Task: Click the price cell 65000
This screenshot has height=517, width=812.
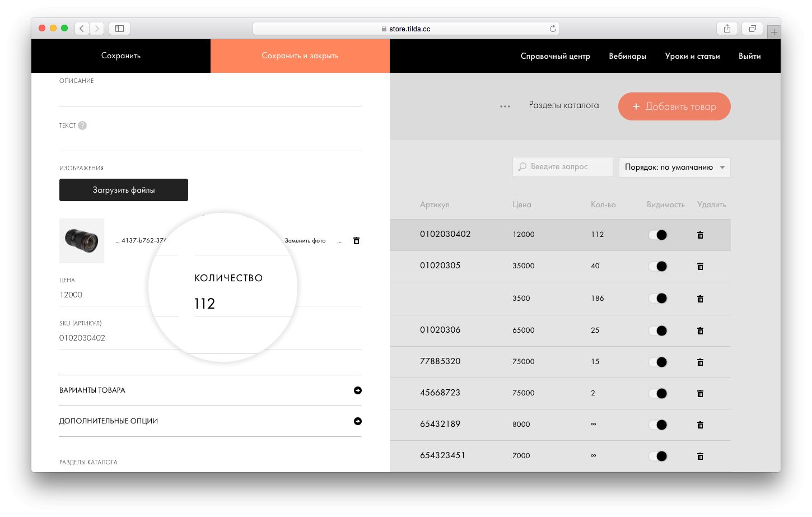Action: point(524,330)
